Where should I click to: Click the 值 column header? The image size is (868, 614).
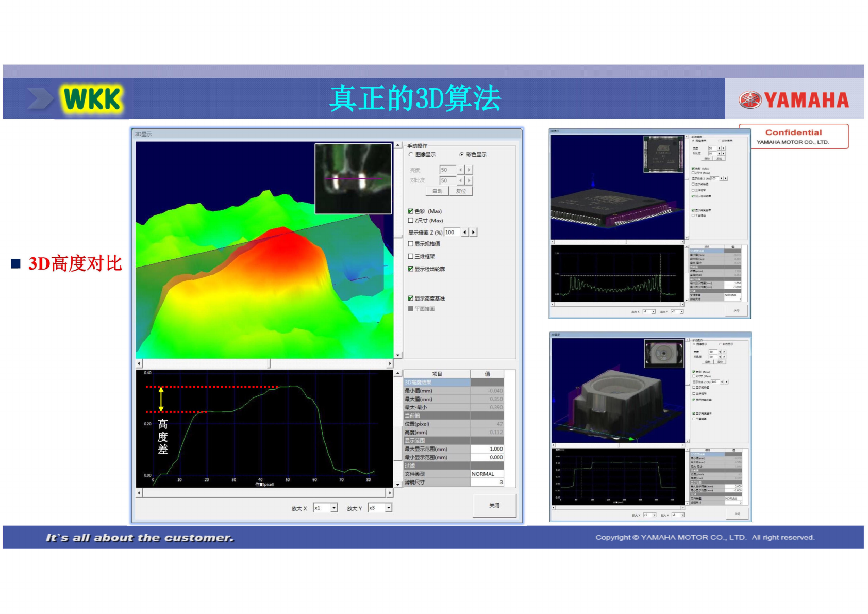(x=487, y=374)
